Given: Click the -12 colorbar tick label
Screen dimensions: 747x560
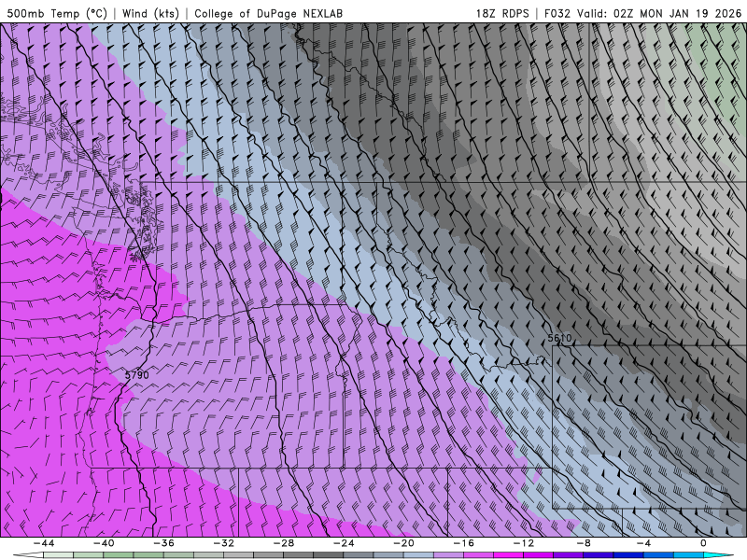Looking at the screenshot, I should pyautogui.click(x=524, y=543).
